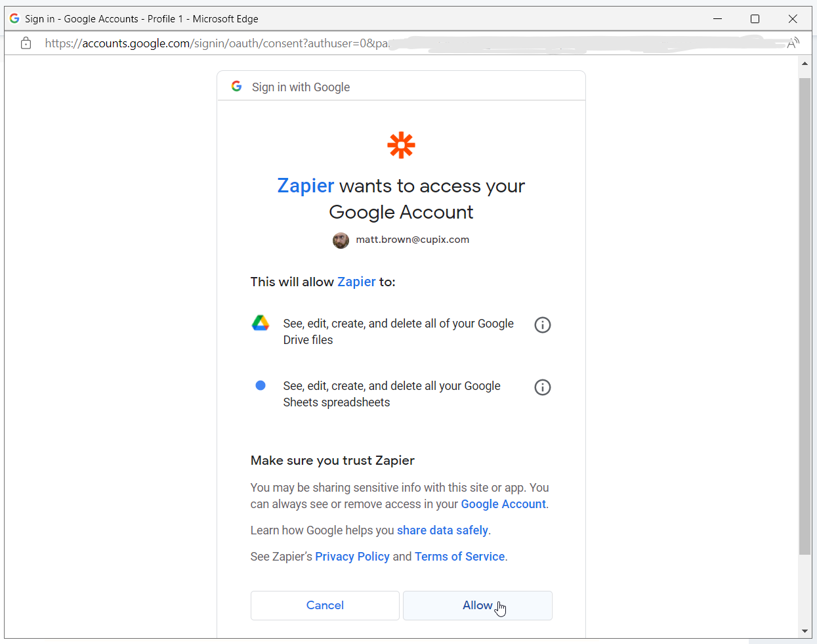817x644 pixels.
Task: Click 'Sign in with Google' header text
Action: pyautogui.click(x=301, y=87)
